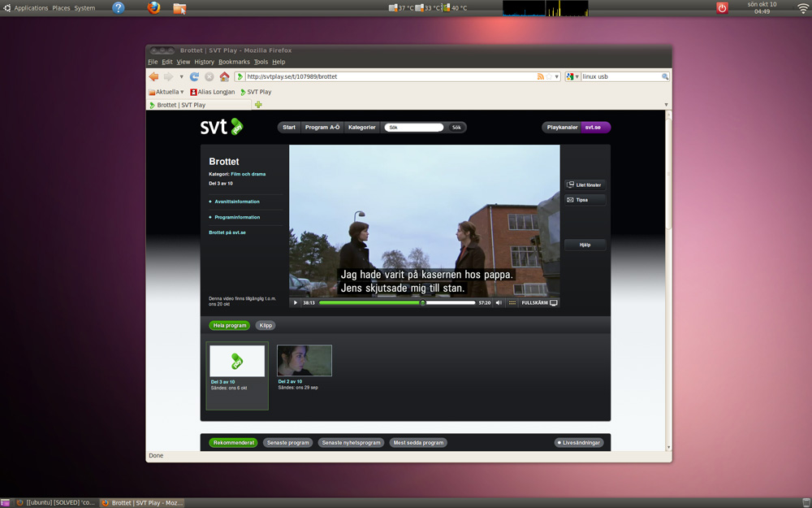Expand Avsnittsinformation section
Viewport: 812px width, 508px height.
point(236,202)
